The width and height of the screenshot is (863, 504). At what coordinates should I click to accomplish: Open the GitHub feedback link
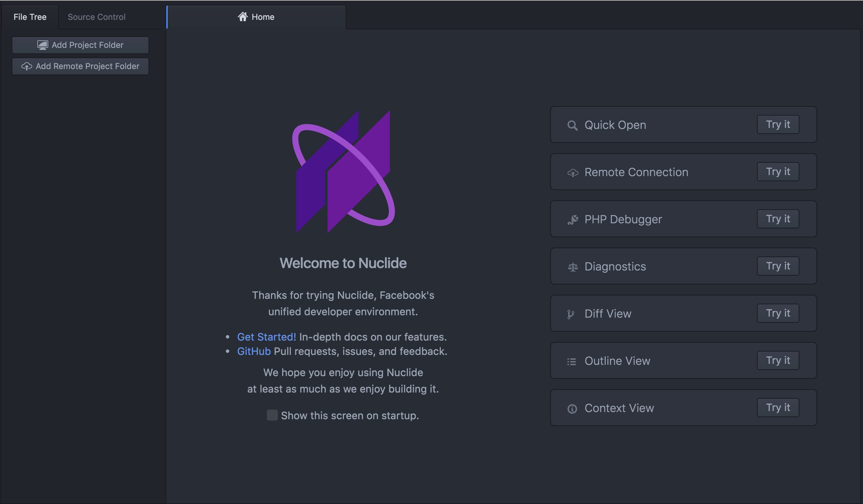click(254, 351)
